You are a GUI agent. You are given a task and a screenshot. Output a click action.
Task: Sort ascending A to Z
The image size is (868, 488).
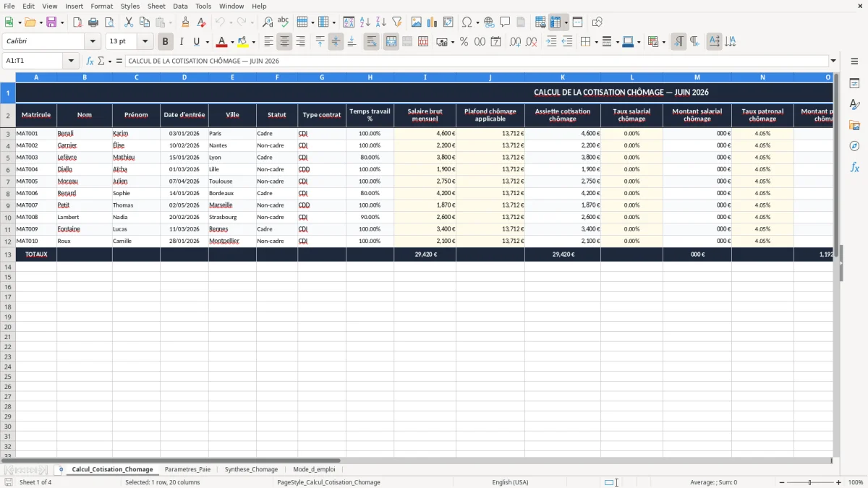365,22
